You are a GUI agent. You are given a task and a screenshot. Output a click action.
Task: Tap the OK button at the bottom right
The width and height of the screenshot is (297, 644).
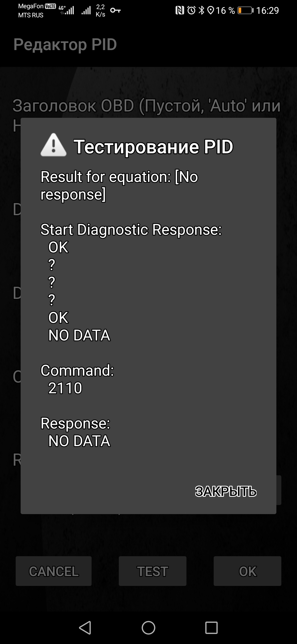(247, 571)
